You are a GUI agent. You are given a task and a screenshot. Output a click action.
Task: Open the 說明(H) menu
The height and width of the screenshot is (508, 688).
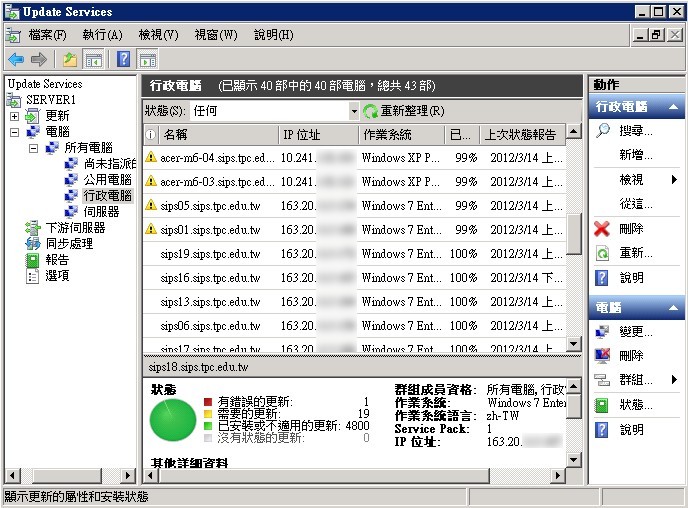(x=273, y=35)
